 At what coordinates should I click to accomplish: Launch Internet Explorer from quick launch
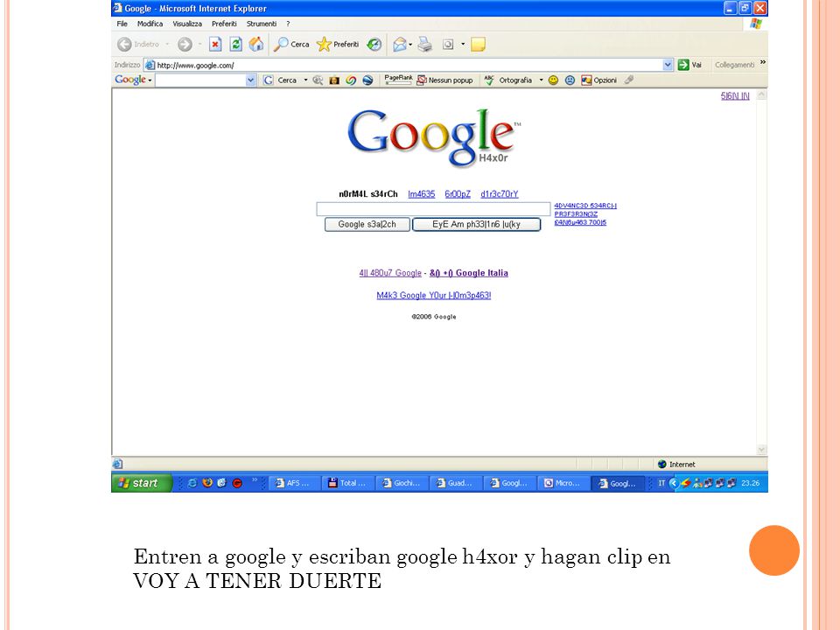coord(192,483)
